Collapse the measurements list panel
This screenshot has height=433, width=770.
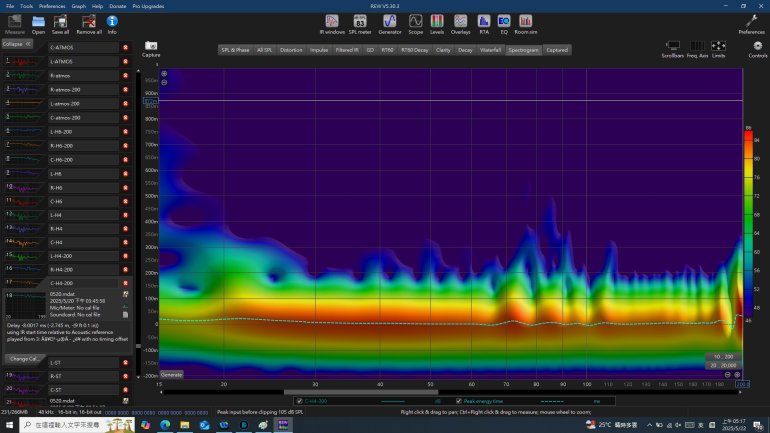pos(16,44)
